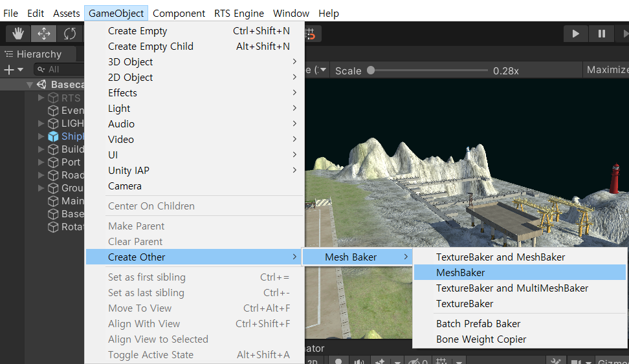The height and width of the screenshot is (364, 629).
Task: Select TextureBaker and MeshBaker option
Action: tap(520, 257)
